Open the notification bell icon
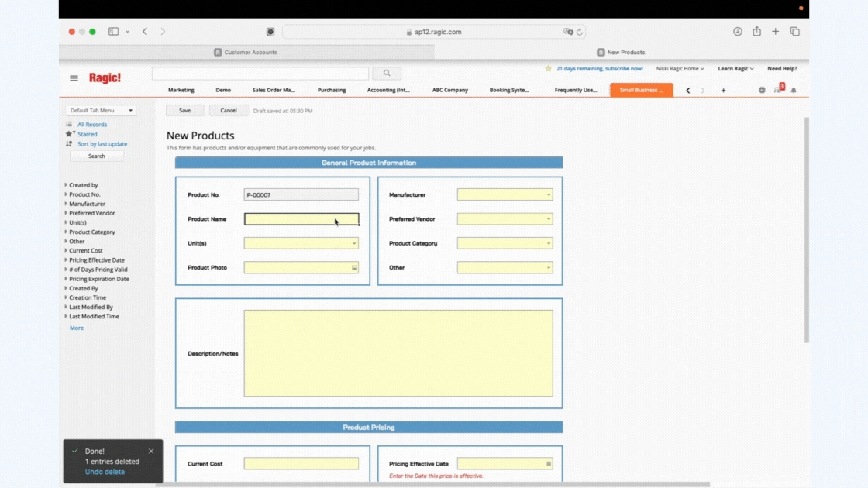Viewport: 868px width, 488px height. click(x=794, y=90)
